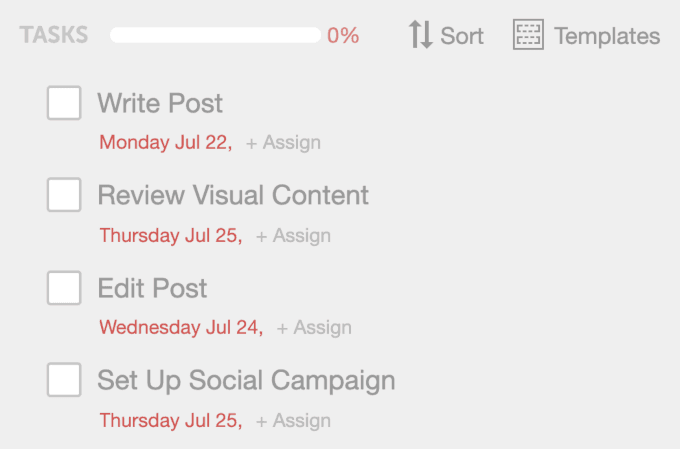The height and width of the screenshot is (449, 680).
Task: Change the Monday Jul 22 due date
Action: point(166,142)
